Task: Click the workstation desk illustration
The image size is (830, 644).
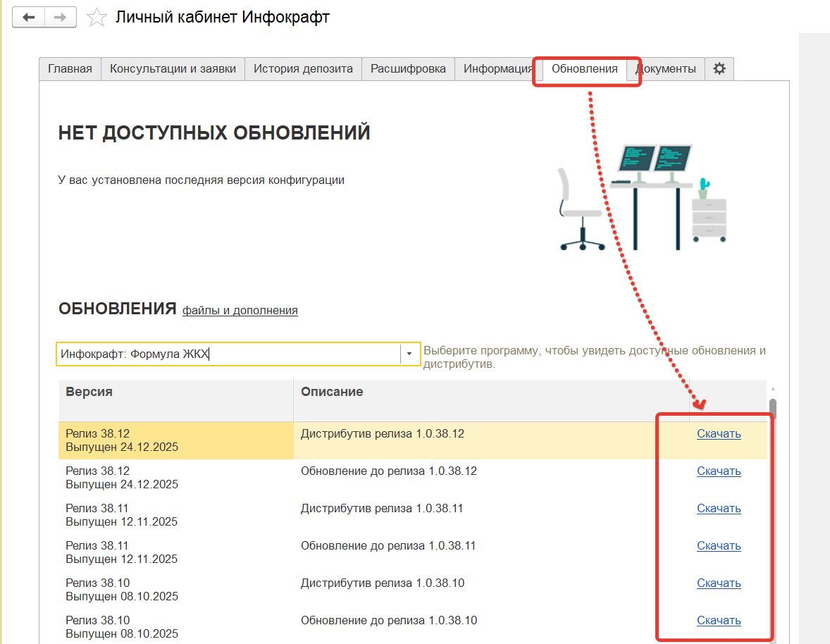Action: tap(643, 197)
